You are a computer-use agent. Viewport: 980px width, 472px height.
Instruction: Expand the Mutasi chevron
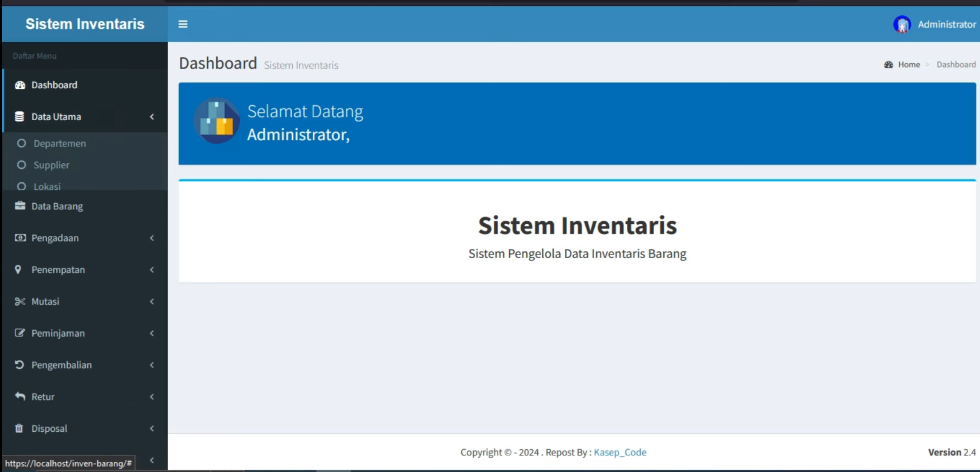pyautogui.click(x=152, y=301)
